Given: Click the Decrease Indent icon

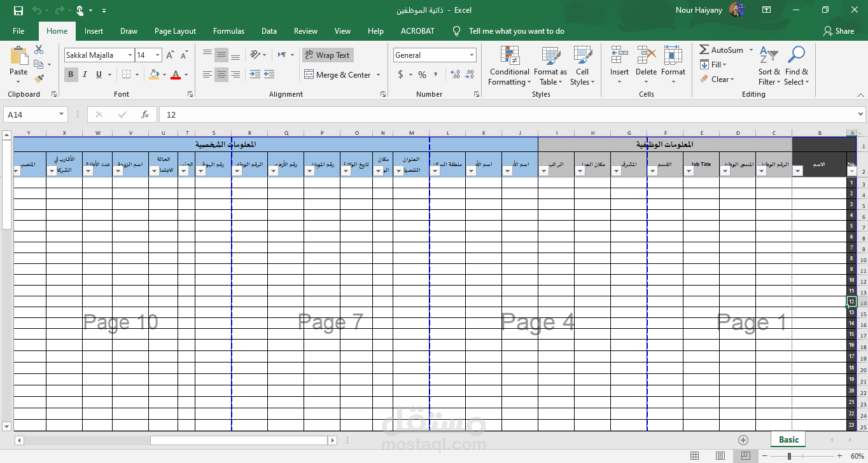Looking at the screenshot, I should pos(255,74).
